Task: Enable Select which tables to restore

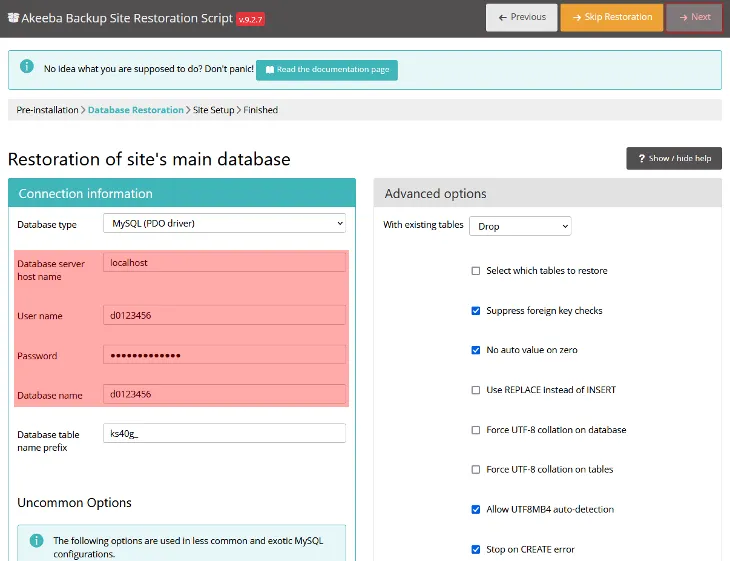Action: (476, 271)
